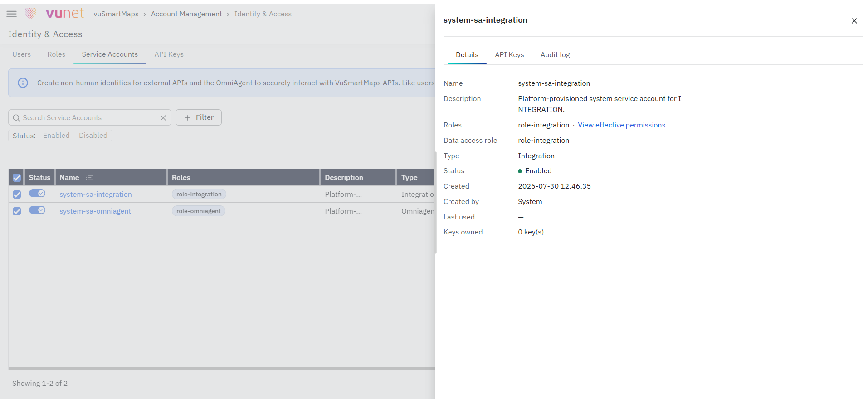Open the hamburger navigation menu
The width and height of the screenshot is (868, 399).
tap(12, 14)
